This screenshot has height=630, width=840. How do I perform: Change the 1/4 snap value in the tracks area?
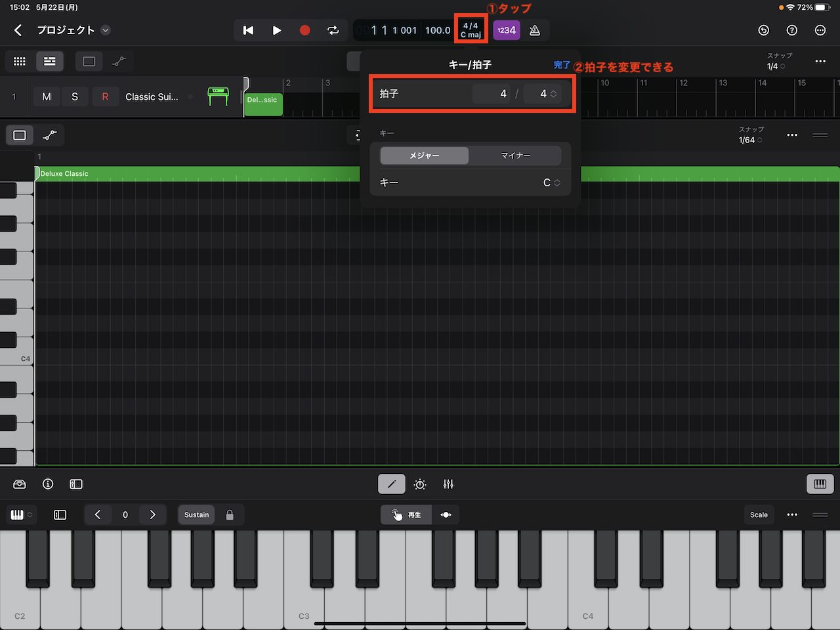776,66
